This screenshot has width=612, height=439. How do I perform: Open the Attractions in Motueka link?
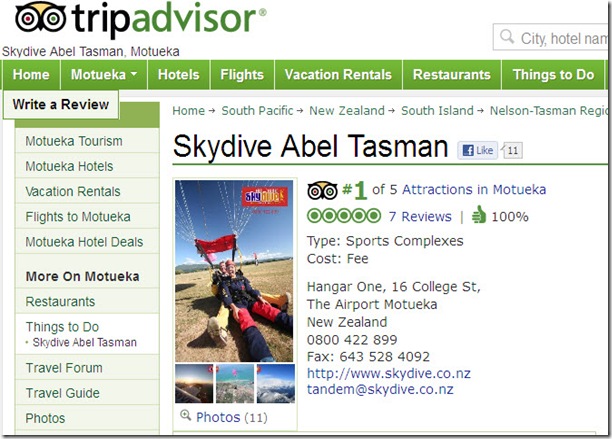click(x=474, y=190)
